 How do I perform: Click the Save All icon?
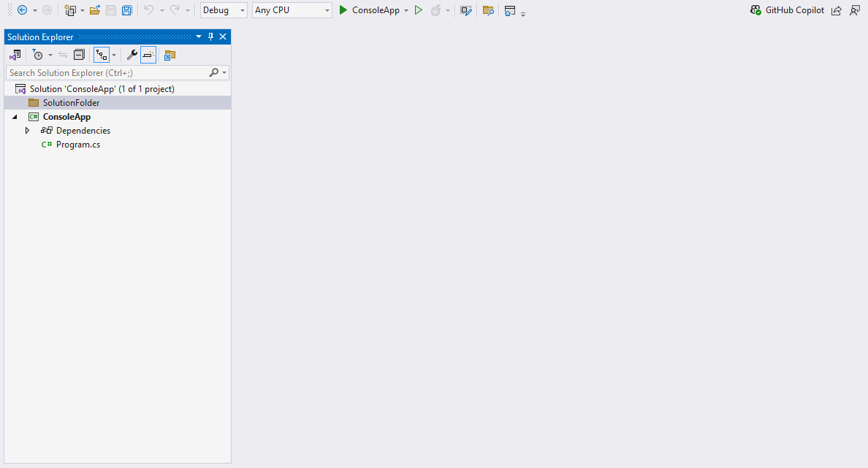pyautogui.click(x=126, y=9)
